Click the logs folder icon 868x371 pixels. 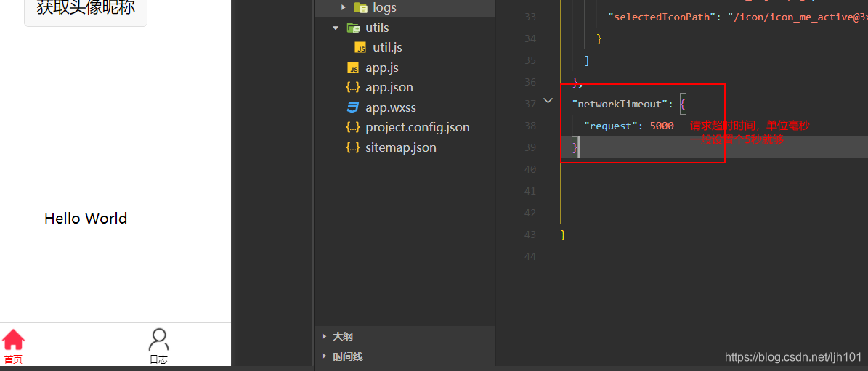click(x=360, y=8)
